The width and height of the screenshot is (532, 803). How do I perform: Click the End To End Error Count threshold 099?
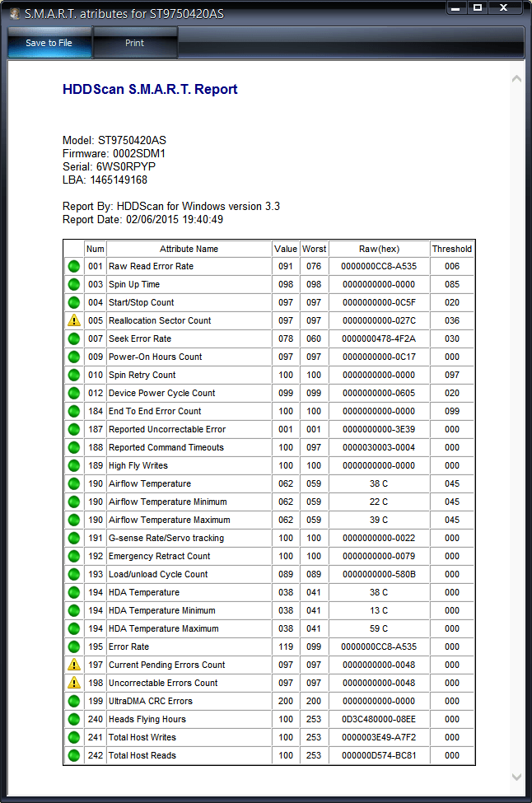pos(451,411)
